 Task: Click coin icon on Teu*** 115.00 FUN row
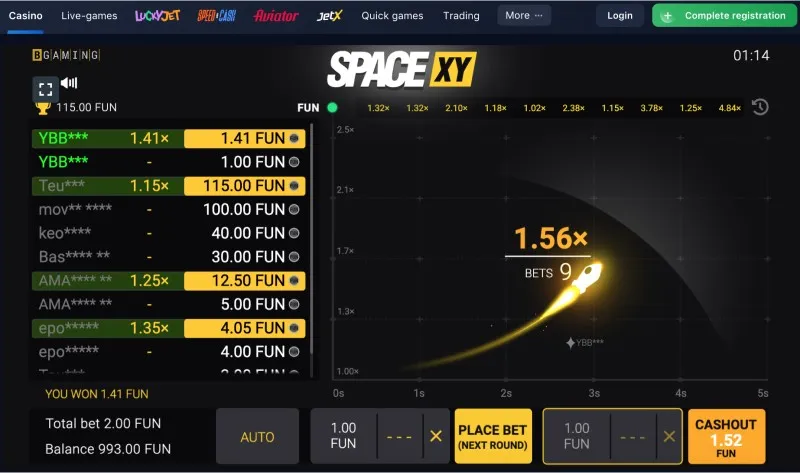click(294, 186)
